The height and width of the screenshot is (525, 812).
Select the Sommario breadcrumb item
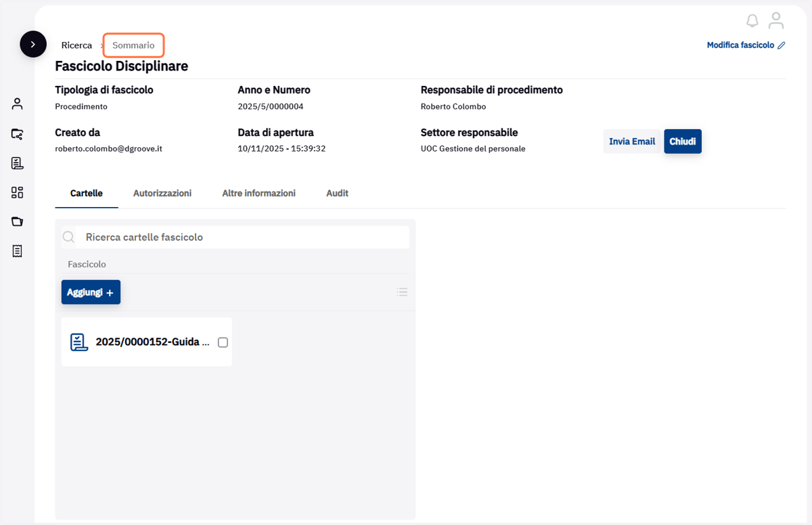click(x=133, y=45)
